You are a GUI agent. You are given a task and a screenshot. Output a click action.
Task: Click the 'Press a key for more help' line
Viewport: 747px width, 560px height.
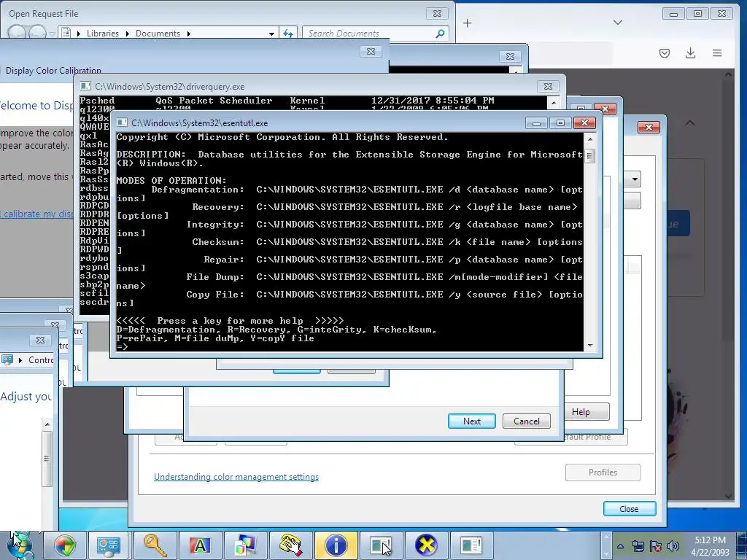point(230,321)
